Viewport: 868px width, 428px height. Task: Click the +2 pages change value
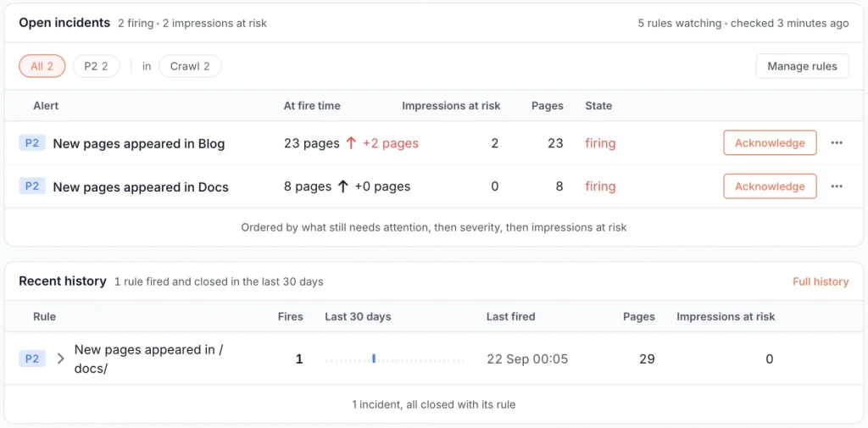390,143
